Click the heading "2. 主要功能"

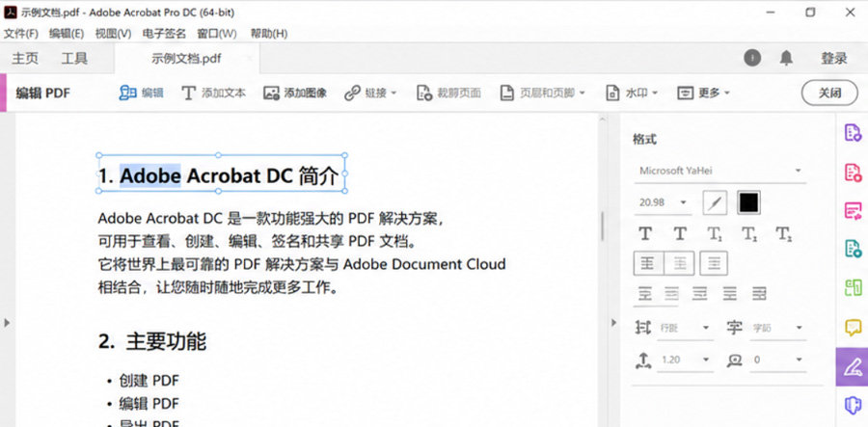tap(152, 342)
